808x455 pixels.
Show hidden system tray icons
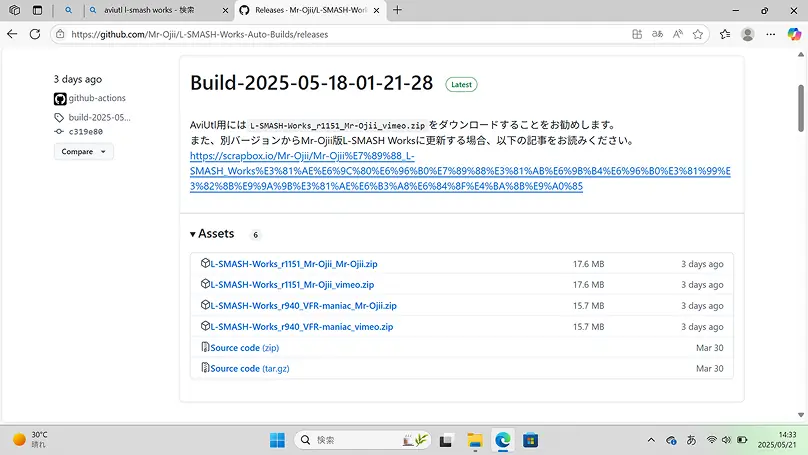[651, 440]
